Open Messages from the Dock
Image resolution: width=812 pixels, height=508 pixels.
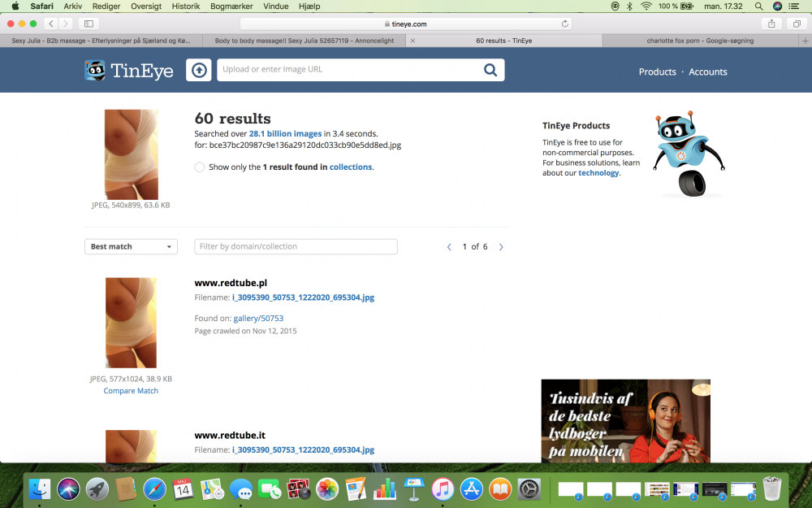[241, 488]
